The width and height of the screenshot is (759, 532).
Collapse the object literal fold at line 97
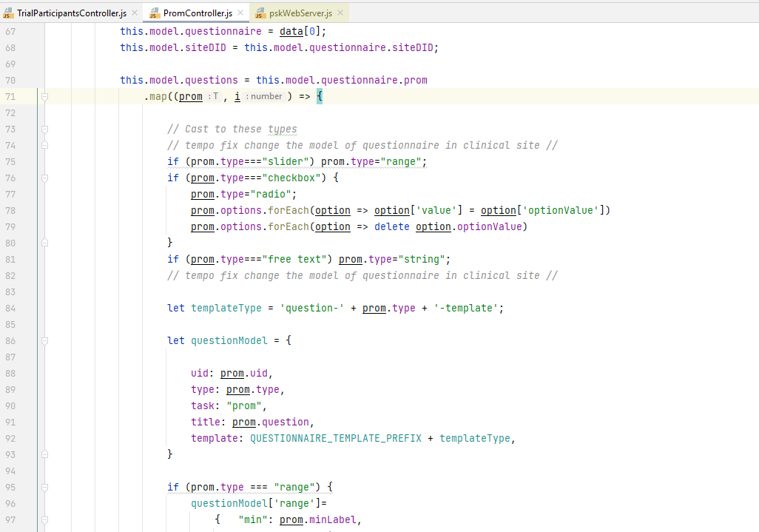(44, 520)
